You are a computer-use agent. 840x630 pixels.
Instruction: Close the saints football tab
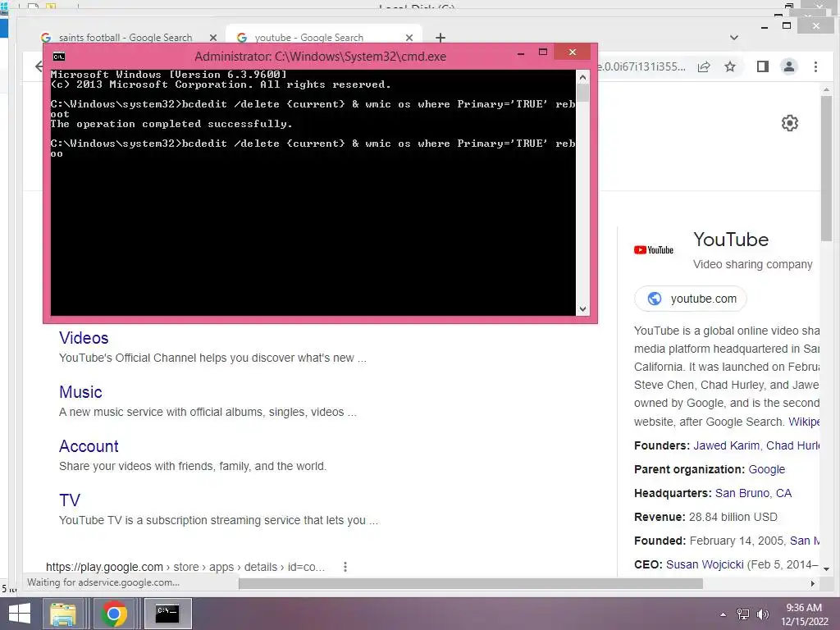[x=212, y=38]
